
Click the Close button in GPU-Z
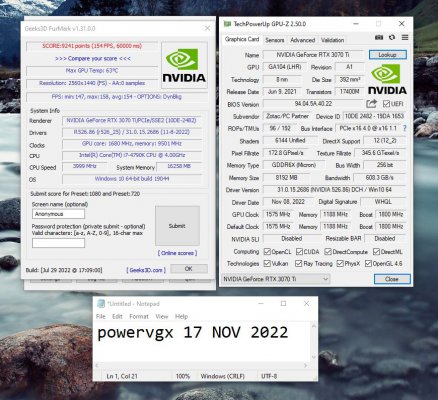pyautogui.click(x=392, y=279)
